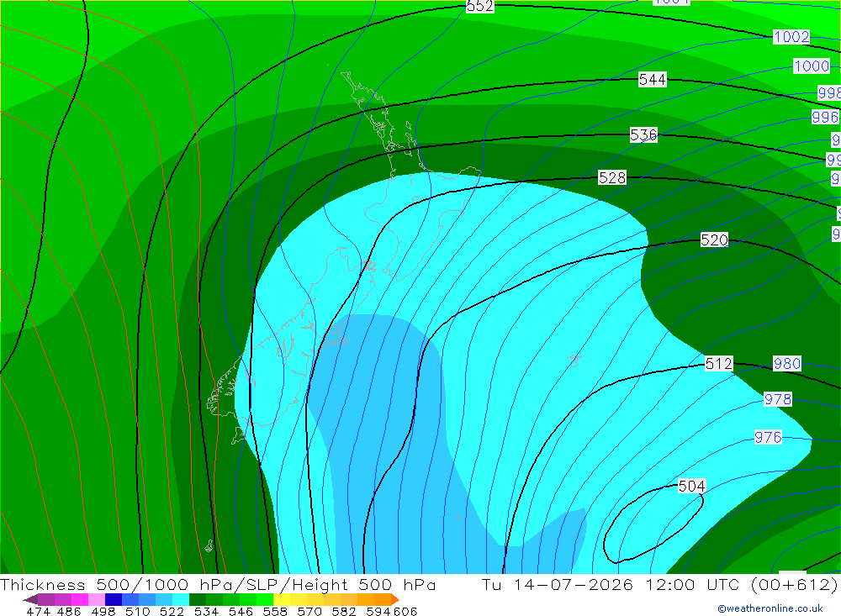Click the 594 legend value
This screenshot has width=841, height=616.
click(x=378, y=611)
